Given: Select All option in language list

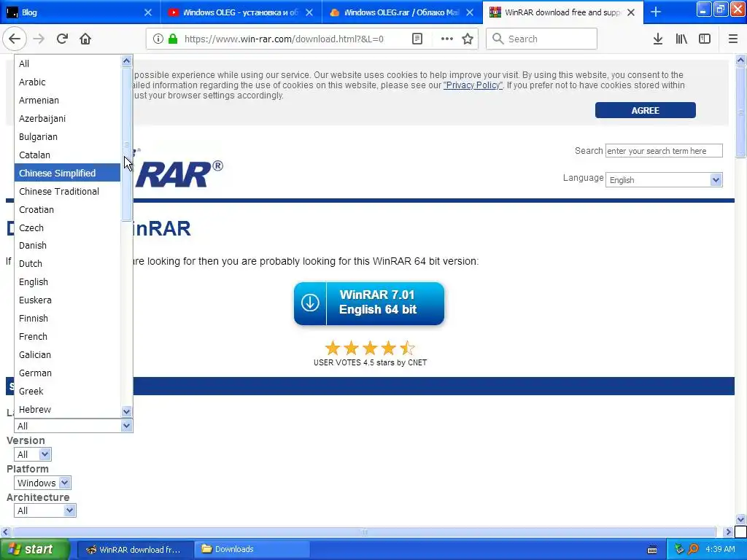Looking at the screenshot, I should tap(67, 64).
